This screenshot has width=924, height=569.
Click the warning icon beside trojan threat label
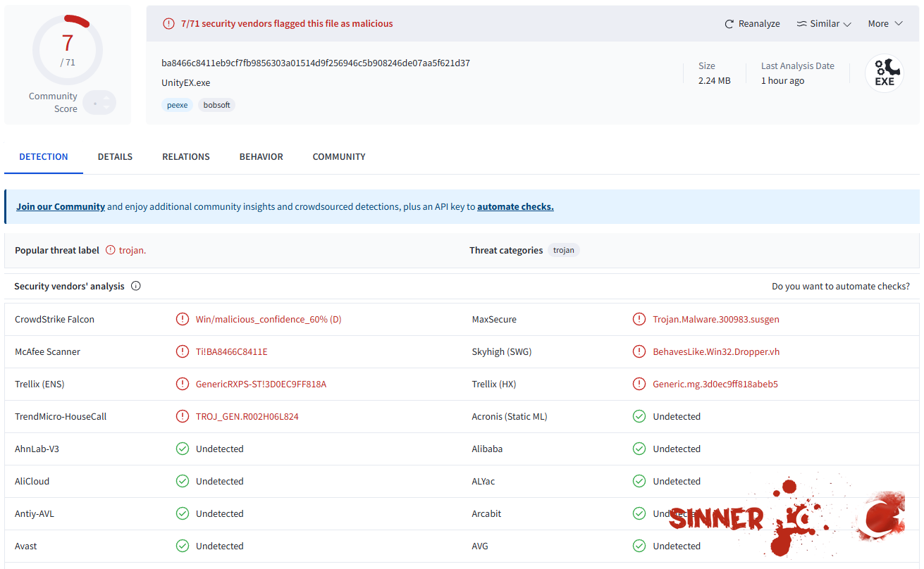pyautogui.click(x=110, y=250)
